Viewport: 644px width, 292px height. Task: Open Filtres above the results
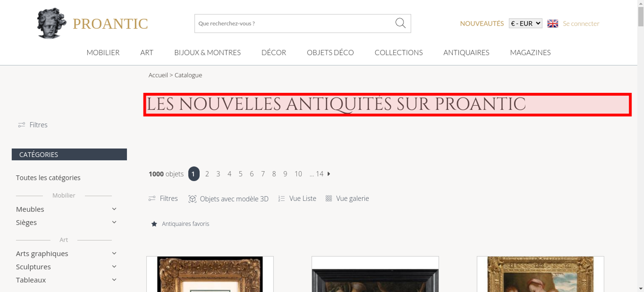pos(163,198)
